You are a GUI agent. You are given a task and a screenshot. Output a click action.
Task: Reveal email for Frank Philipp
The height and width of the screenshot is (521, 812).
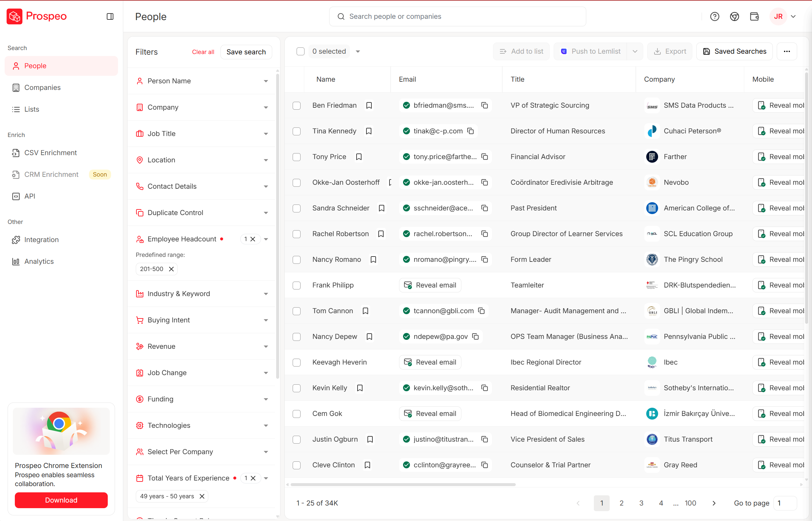tap(430, 285)
